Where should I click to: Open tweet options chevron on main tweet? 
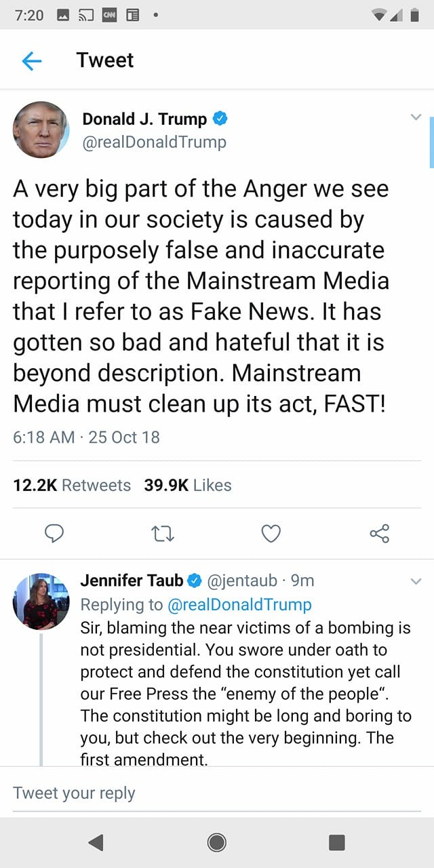pyautogui.click(x=416, y=117)
